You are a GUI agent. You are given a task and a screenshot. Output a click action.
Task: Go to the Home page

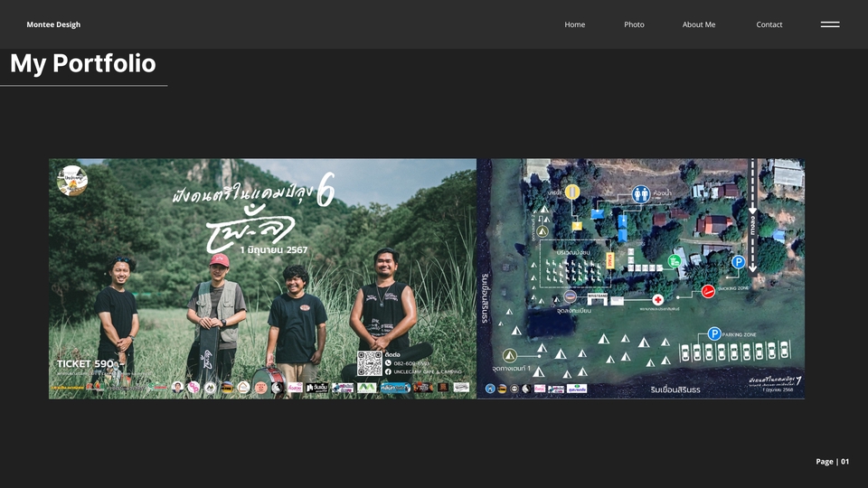coord(574,24)
